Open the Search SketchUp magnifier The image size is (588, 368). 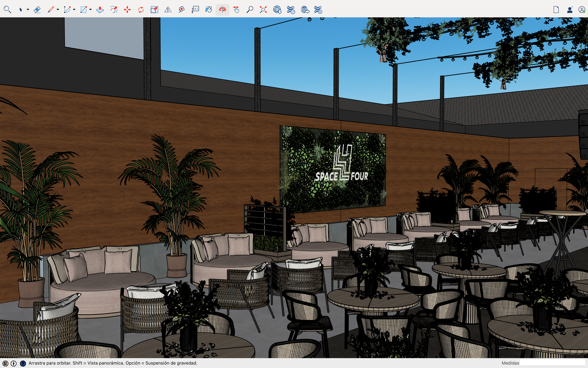[7, 10]
